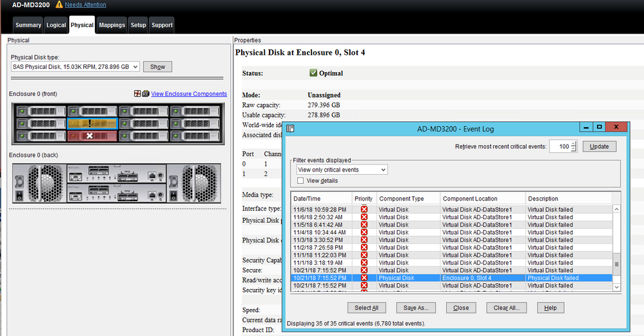Click the Close button in Event Log
The height and width of the screenshot is (336, 644).
(461, 308)
